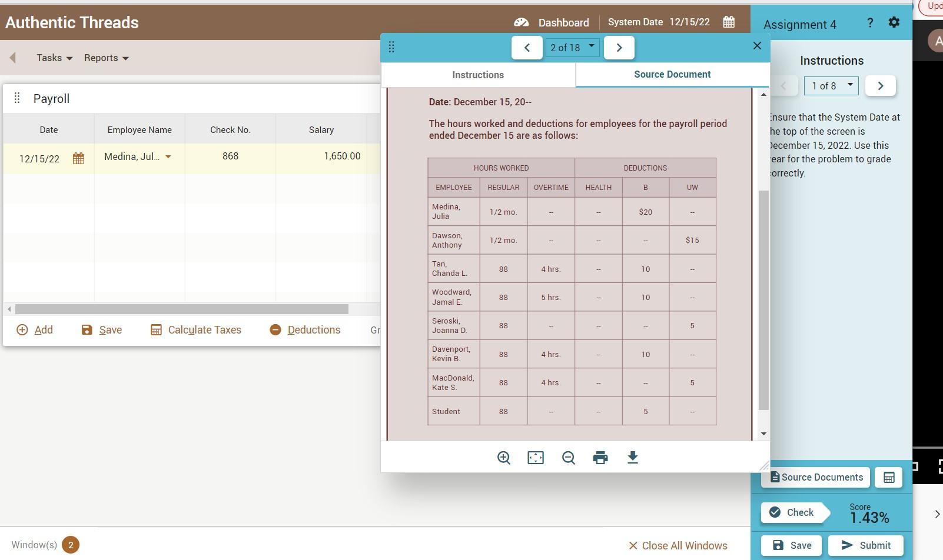Zoom out of the source document
This screenshot has height=560, width=943.
point(567,457)
